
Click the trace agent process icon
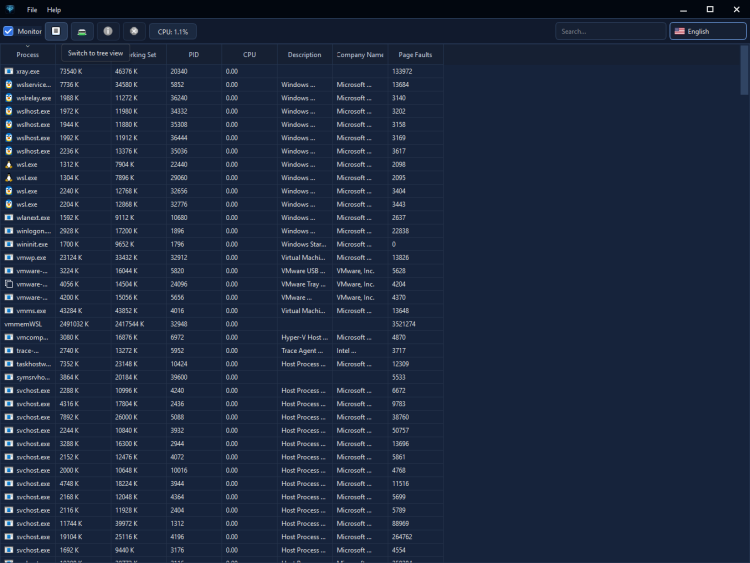pyautogui.click(x=9, y=351)
